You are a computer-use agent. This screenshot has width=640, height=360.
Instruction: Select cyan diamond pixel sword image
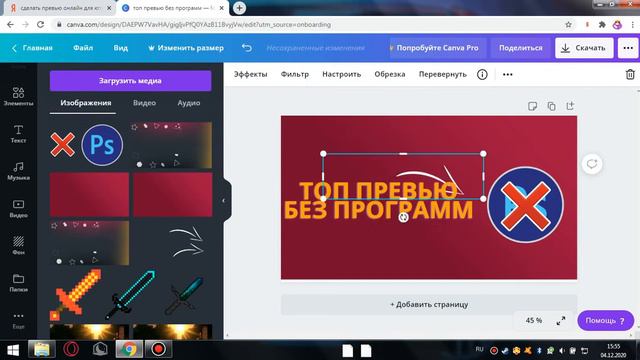(x=130, y=295)
